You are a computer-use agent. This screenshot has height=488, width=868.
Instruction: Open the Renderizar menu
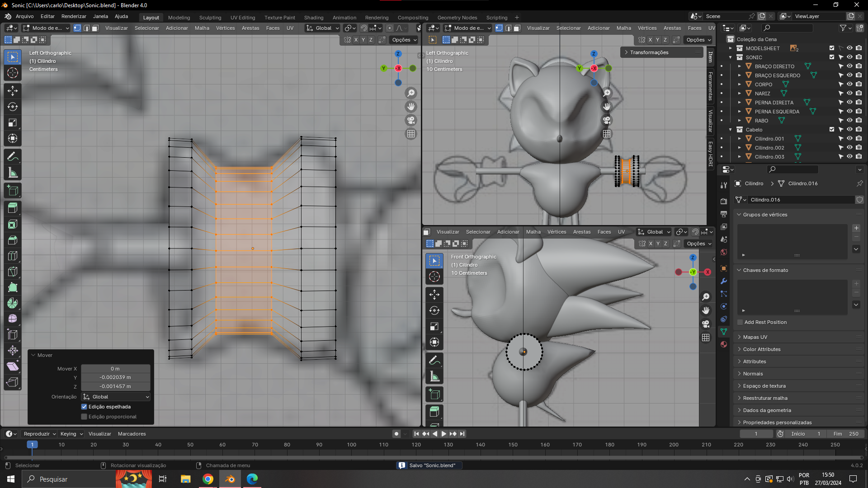coord(74,16)
